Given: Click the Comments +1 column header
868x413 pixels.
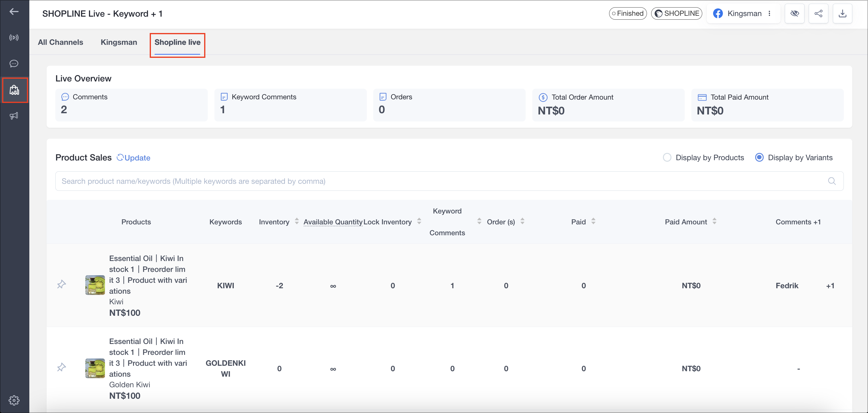Looking at the screenshot, I should coord(798,222).
